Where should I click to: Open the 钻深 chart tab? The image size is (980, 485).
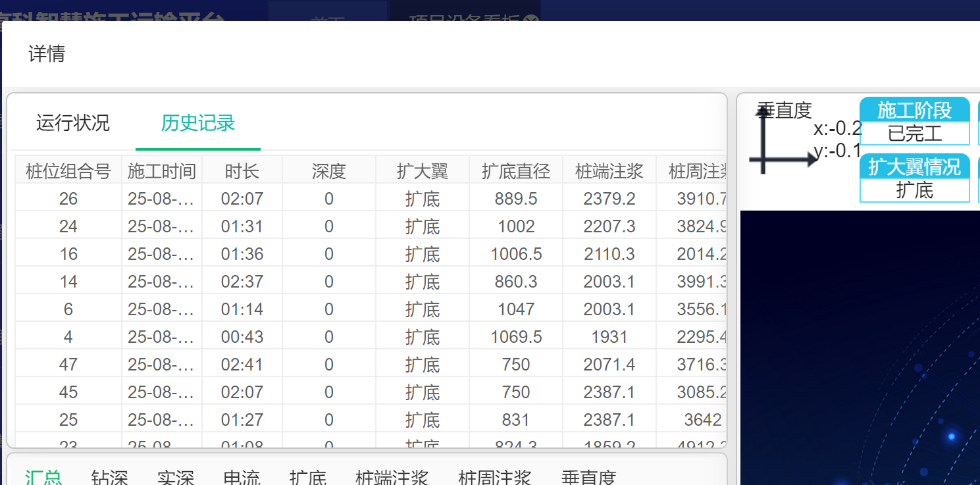[109, 477]
